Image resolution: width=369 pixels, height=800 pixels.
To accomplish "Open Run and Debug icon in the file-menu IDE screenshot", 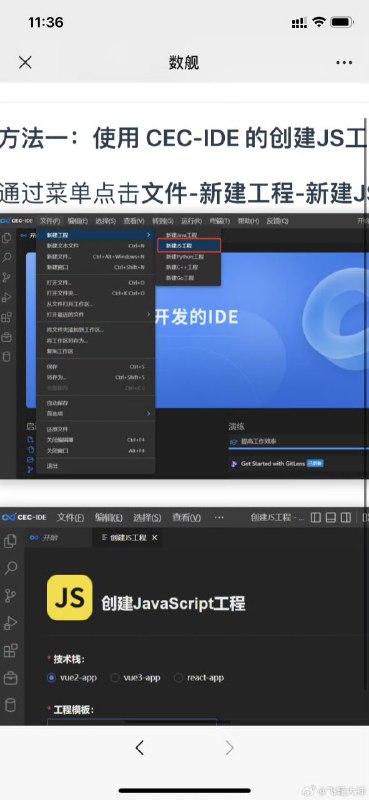I will pos(7,297).
